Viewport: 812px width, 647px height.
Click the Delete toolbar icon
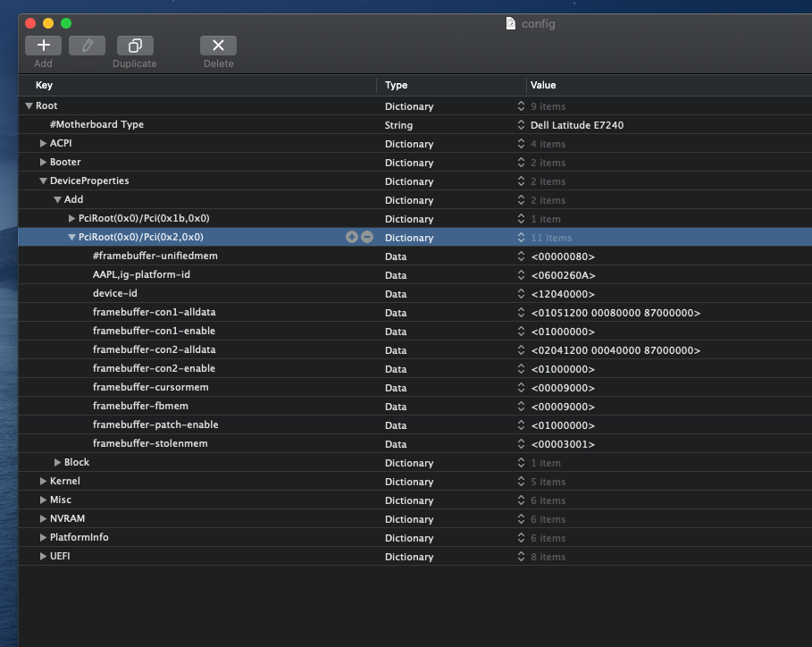coord(218,46)
